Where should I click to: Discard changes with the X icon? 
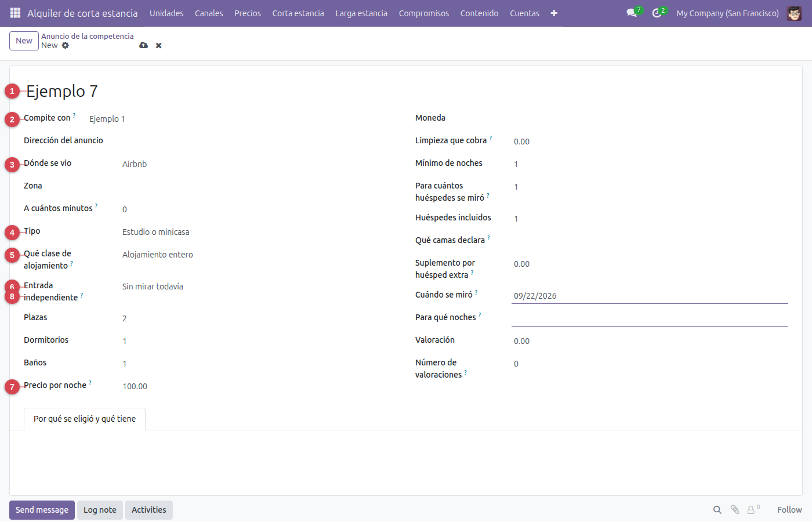pyautogui.click(x=158, y=45)
